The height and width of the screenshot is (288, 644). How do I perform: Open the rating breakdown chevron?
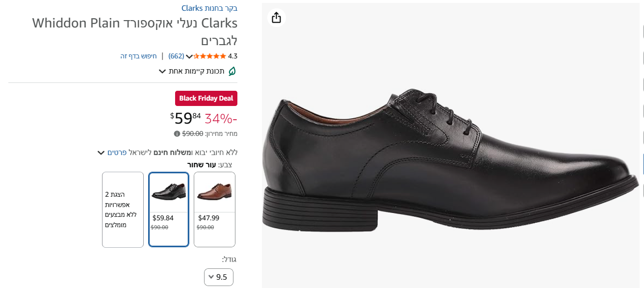(x=189, y=56)
